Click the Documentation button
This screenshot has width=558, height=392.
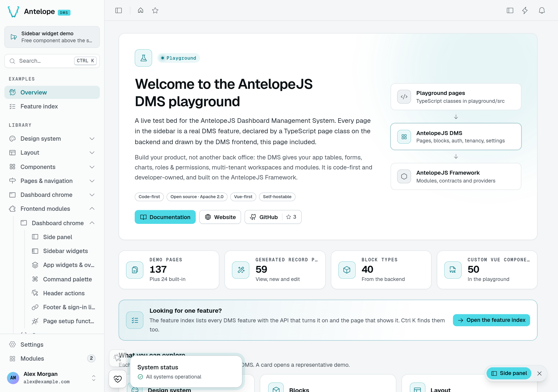165,217
